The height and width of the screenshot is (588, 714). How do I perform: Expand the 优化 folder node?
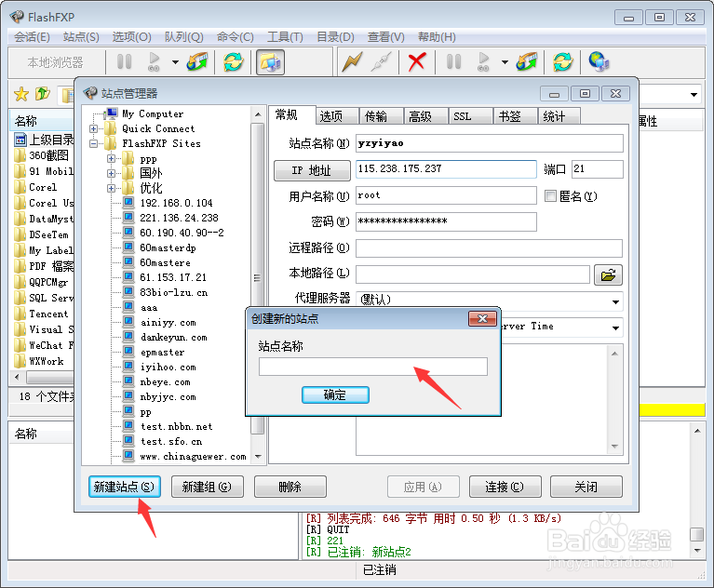coord(111,188)
